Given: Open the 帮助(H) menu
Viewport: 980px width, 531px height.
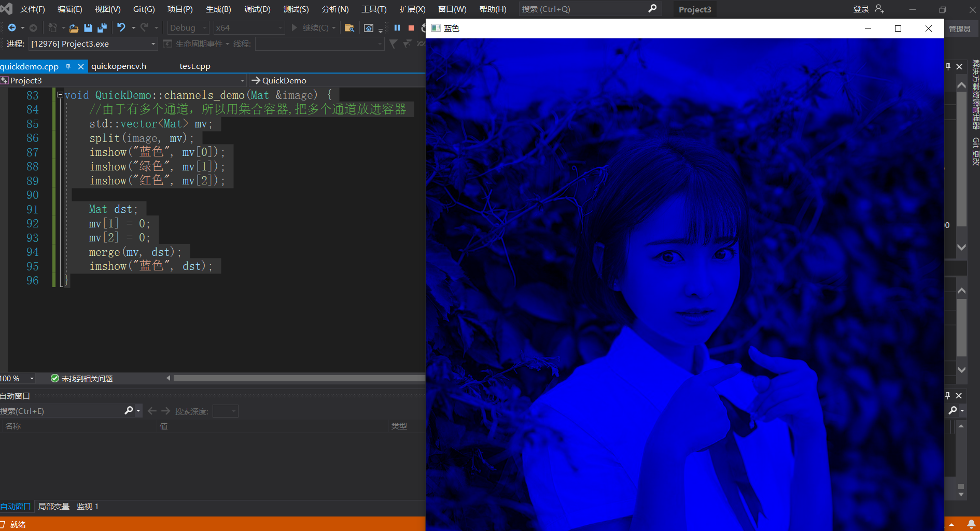Looking at the screenshot, I should pyautogui.click(x=493, y=9).
